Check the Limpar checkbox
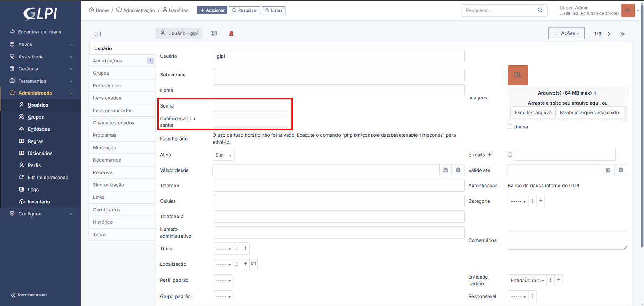Screen dimensions: 644x306 (510, 126)
